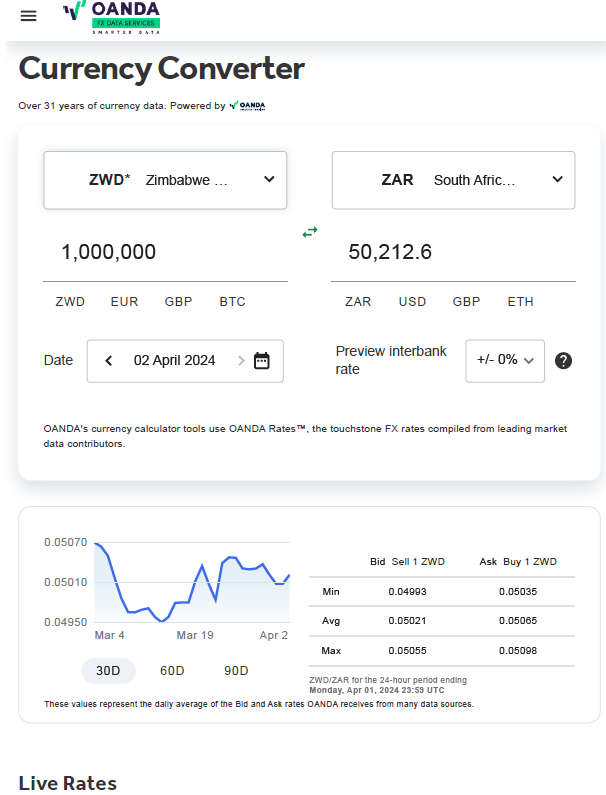
Task: Click the Avg ask value 0.05065
Action: click(518, 621)
